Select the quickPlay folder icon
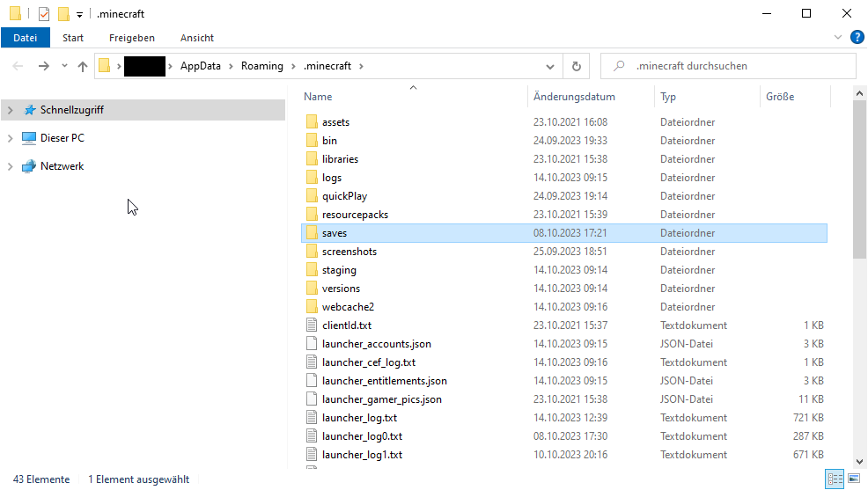This screenshot has height=490, width=868. click(x=312, y=196)
